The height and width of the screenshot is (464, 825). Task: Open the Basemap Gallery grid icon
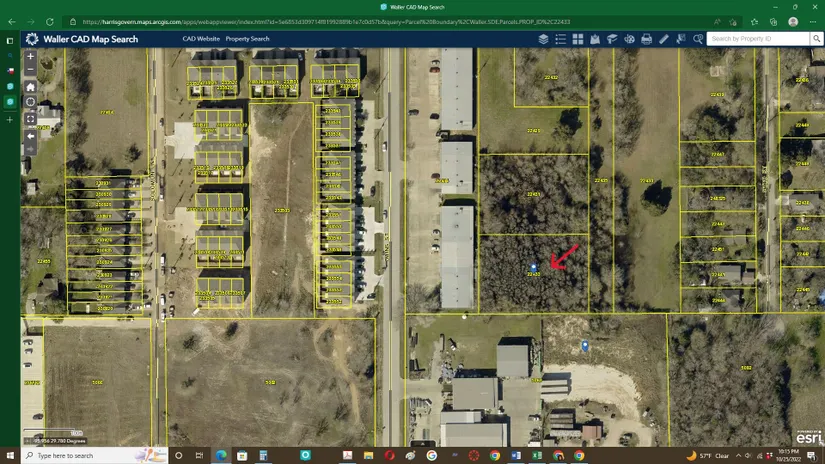pyautogui.click(x=578, y=39)
